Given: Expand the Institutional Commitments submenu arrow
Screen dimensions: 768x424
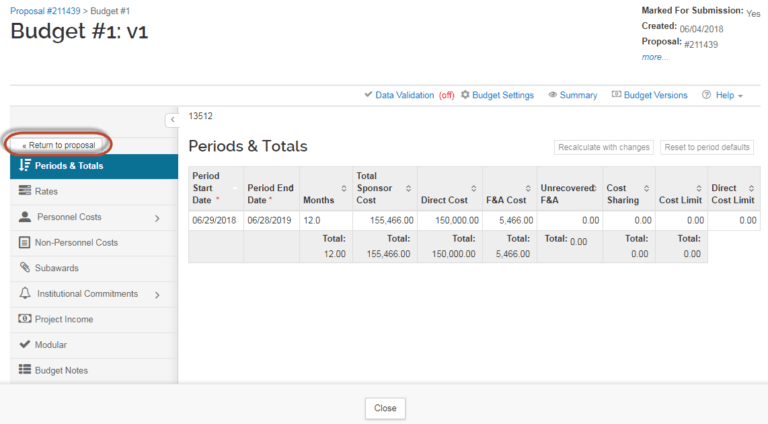Looking at the screenshot, I should [x=157, y=294].
